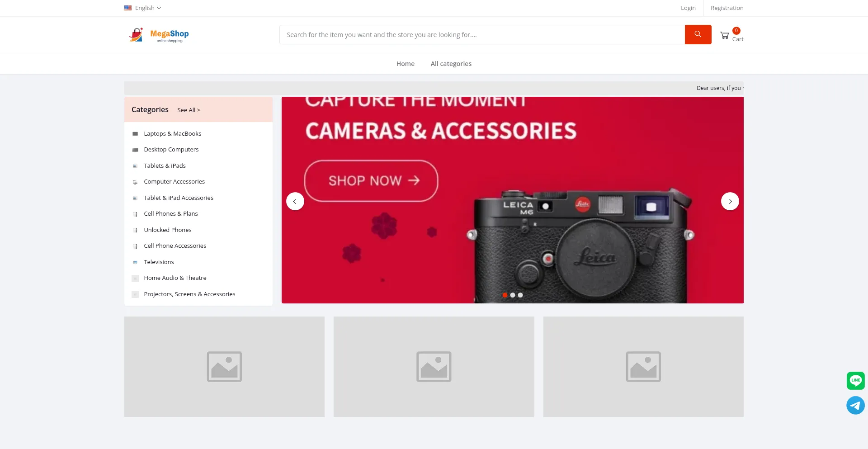Select the third carousel indicator dot
The height and width of the screenshot is (449, 868).
(x=520, y=295)
